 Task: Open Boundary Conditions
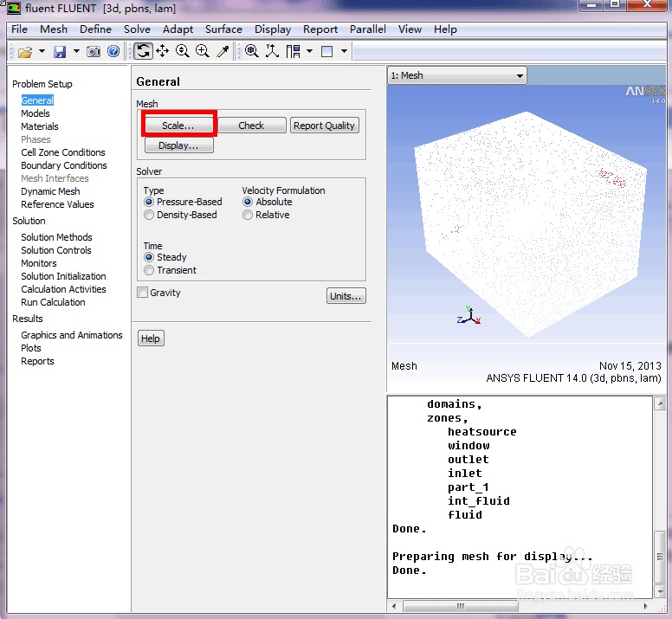pyautogui.click(x=64, y=165)
